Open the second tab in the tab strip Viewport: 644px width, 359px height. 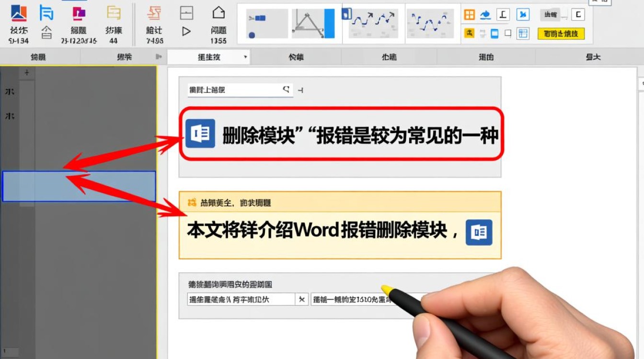124,57
